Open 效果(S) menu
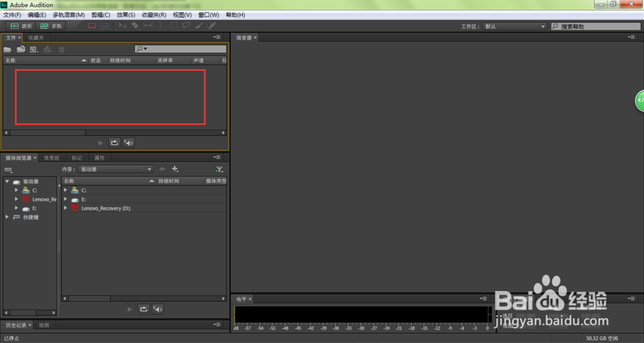Viewport: 644px width, 343px height. pyautogui.click(x=126, y=15)
